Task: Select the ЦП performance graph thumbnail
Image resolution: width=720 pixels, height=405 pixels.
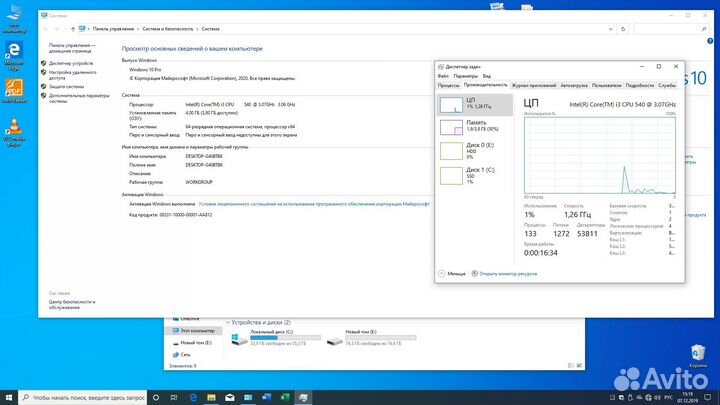Action: [x=475, y=103]
